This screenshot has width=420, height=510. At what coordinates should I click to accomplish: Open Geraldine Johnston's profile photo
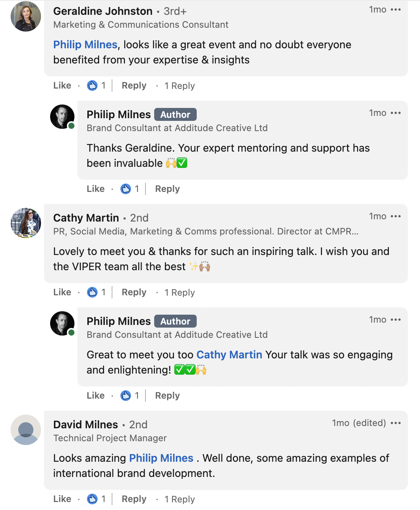(26, 16)
